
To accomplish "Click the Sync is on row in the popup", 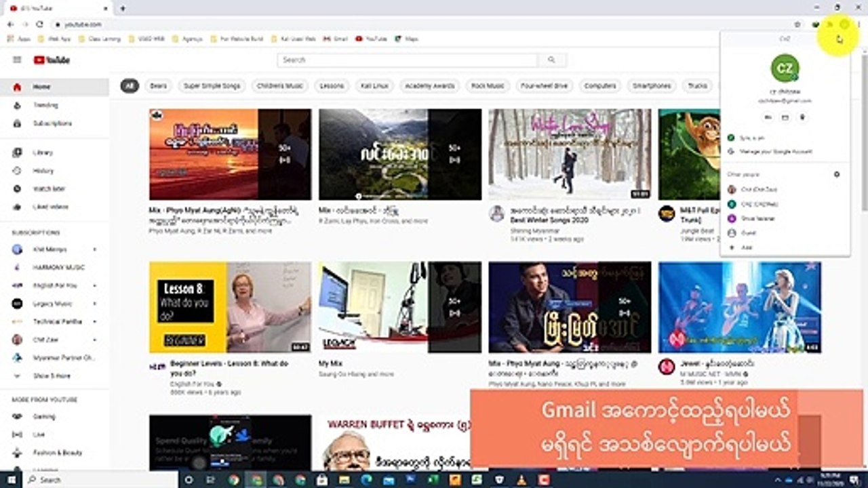I will 785,138.
